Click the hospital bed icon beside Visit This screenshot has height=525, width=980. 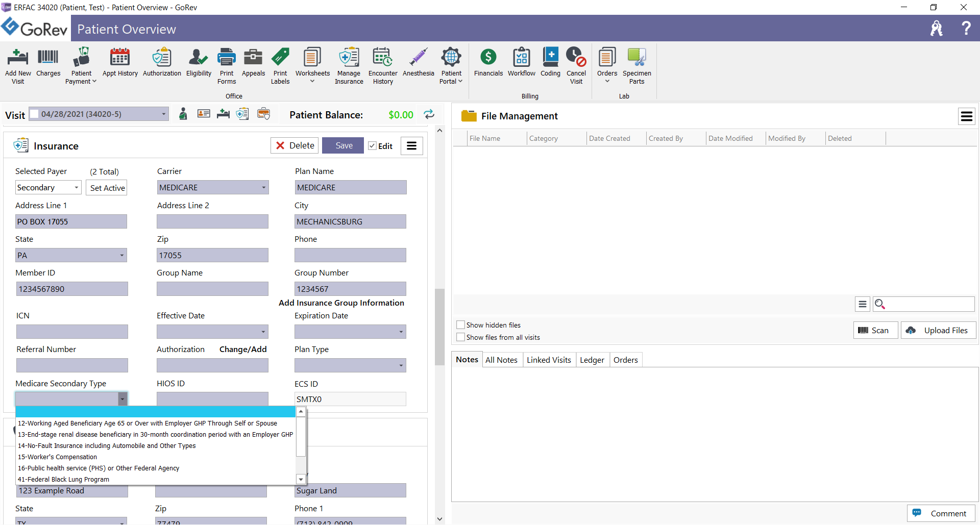point(223,114)
